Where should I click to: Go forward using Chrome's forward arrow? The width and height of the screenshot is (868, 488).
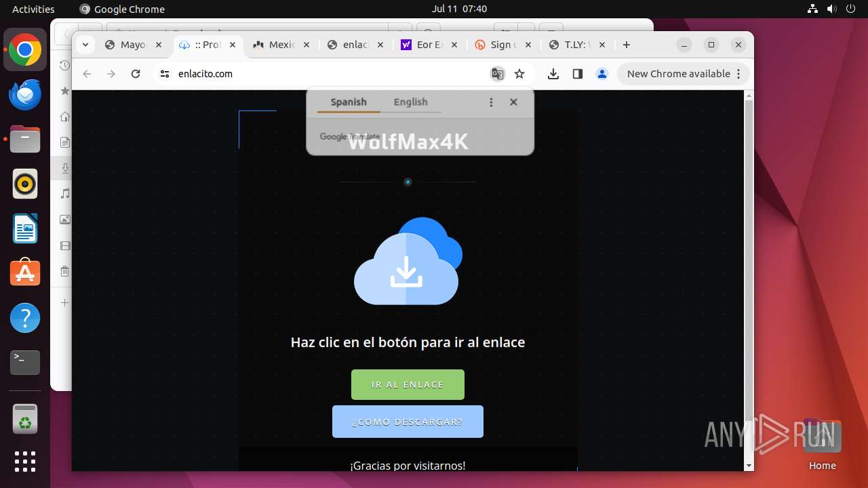[111, 74]
